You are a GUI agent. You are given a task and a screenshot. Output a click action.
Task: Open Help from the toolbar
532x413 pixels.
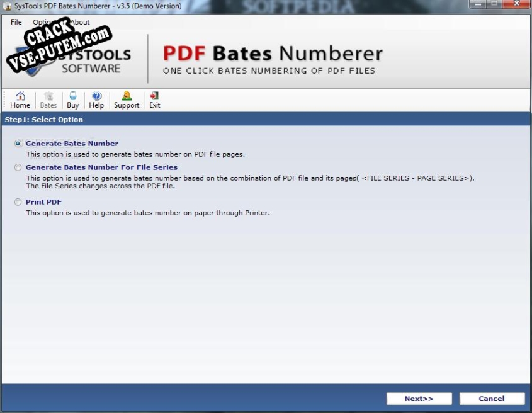point(96,100)
